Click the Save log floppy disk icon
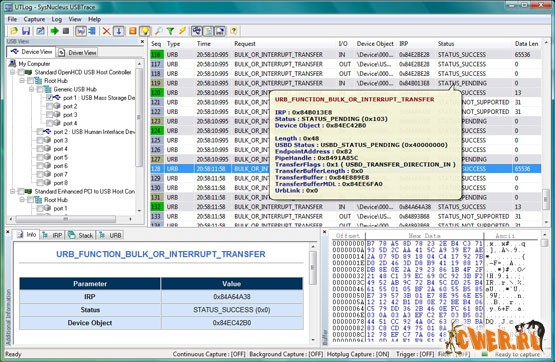The image size is (555, 362). (26, 31)
